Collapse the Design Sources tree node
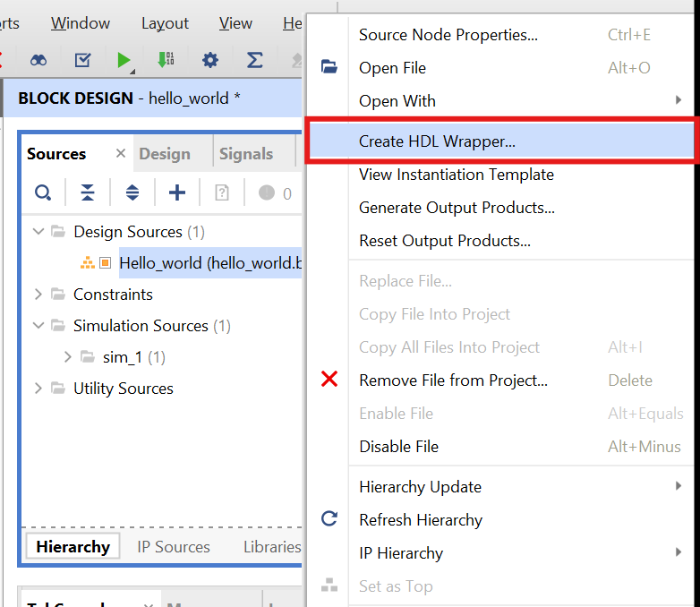Screen dimensions: 700x607 [38, 232]
